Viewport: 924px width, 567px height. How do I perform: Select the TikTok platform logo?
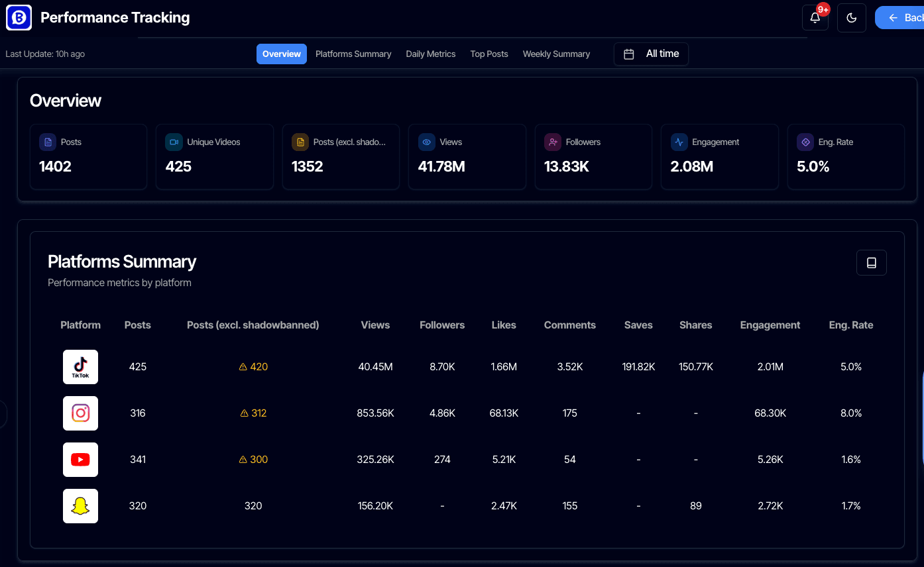tap(80, 367)
